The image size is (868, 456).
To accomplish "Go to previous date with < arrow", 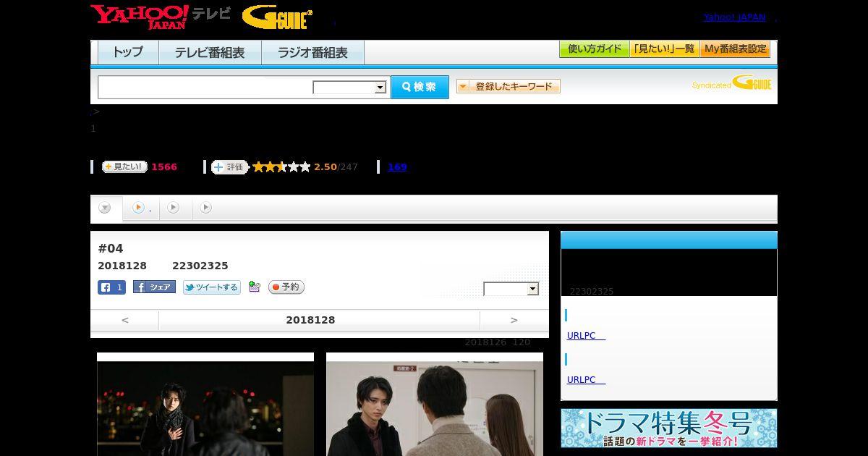I will [x=124, y=320].
